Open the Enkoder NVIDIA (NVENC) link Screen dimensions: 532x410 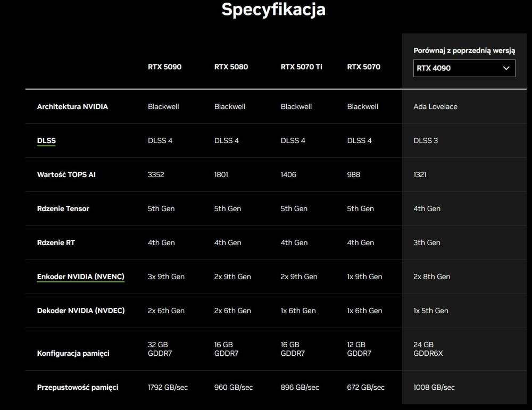(x=80, y=277)
